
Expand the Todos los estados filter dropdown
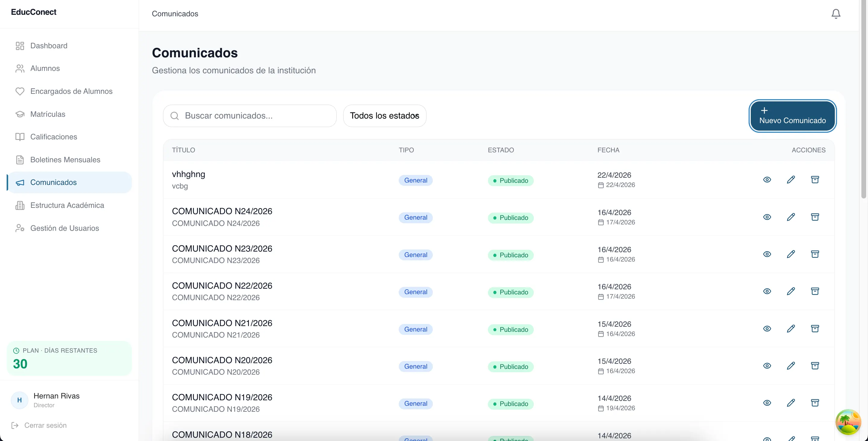pos(385,116)
